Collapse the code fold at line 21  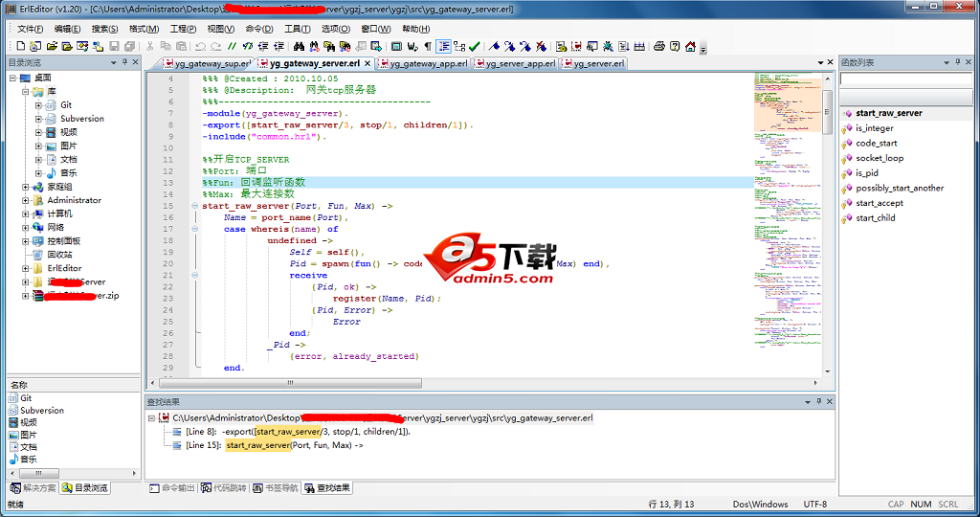point(195,275)
